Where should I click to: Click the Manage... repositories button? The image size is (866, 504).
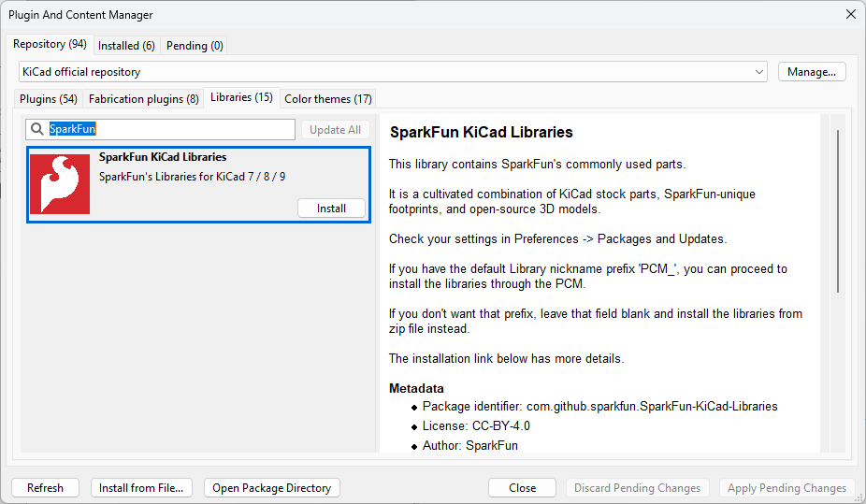pos(812,72)
